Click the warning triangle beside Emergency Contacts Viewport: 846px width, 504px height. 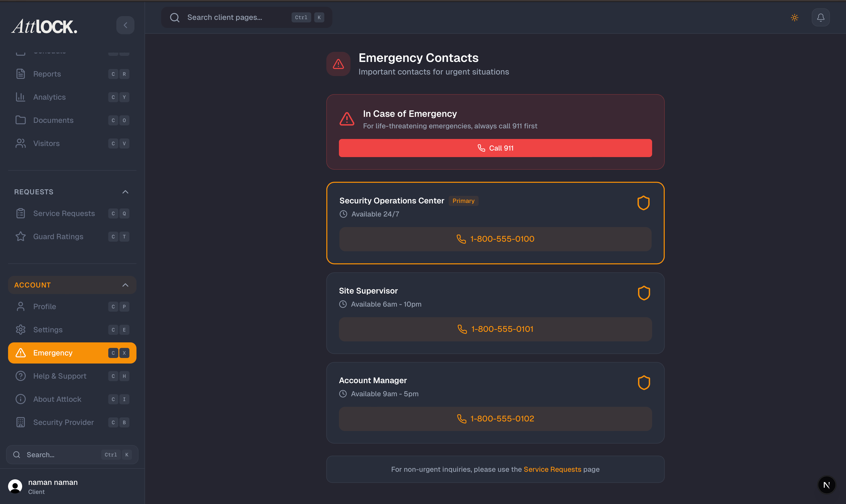click(x=338, y=64)
